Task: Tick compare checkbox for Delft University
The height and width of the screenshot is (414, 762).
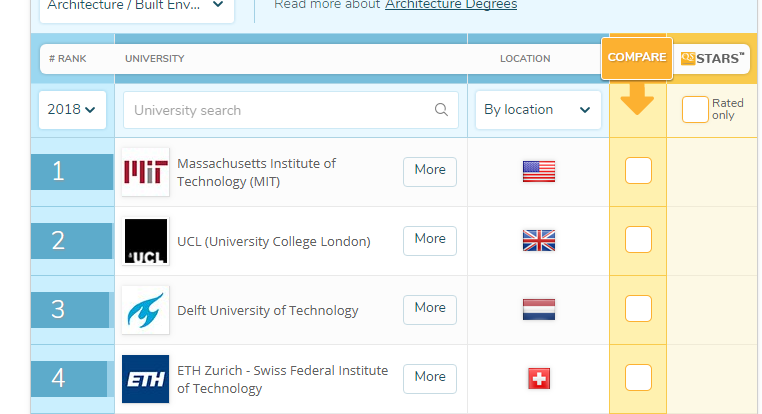Action: pos(638,309)
